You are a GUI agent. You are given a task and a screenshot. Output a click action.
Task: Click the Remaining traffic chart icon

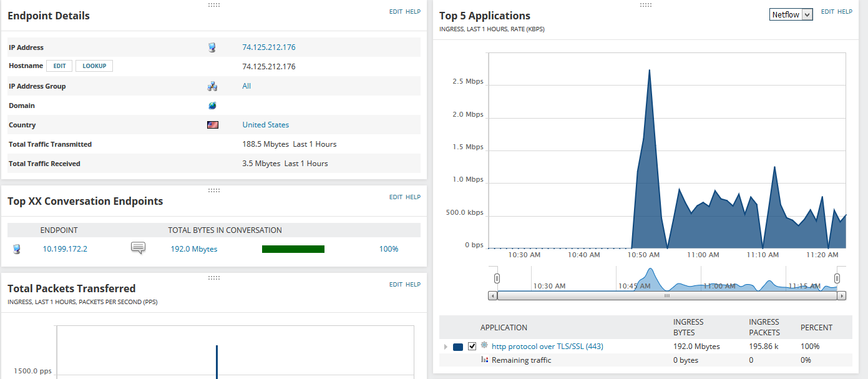(x=484, y=360)
